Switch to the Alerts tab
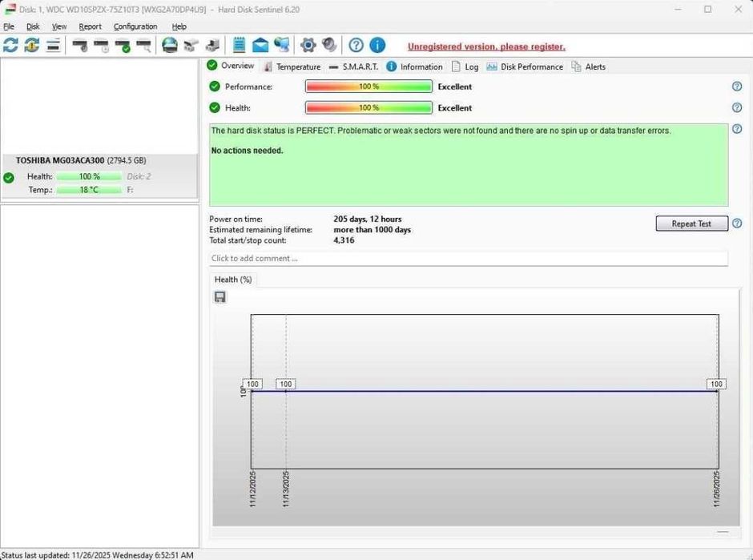 [x=589, y=66]
